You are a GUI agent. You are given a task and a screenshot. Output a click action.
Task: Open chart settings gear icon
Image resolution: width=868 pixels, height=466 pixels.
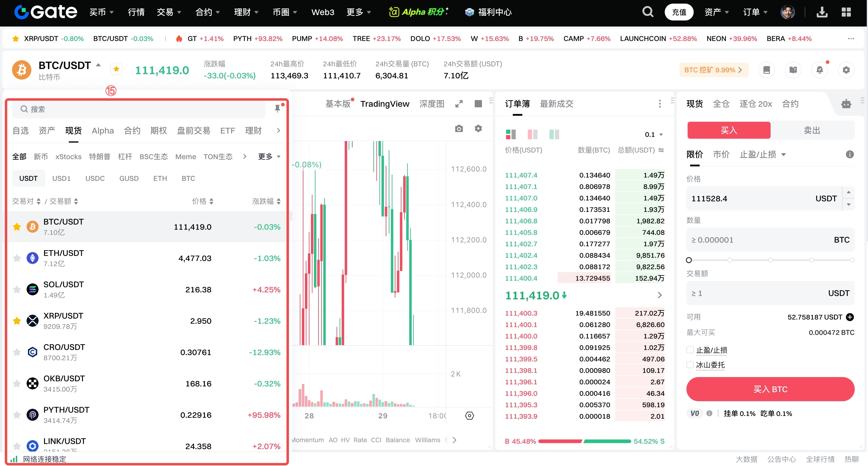[x=478, y=129]
